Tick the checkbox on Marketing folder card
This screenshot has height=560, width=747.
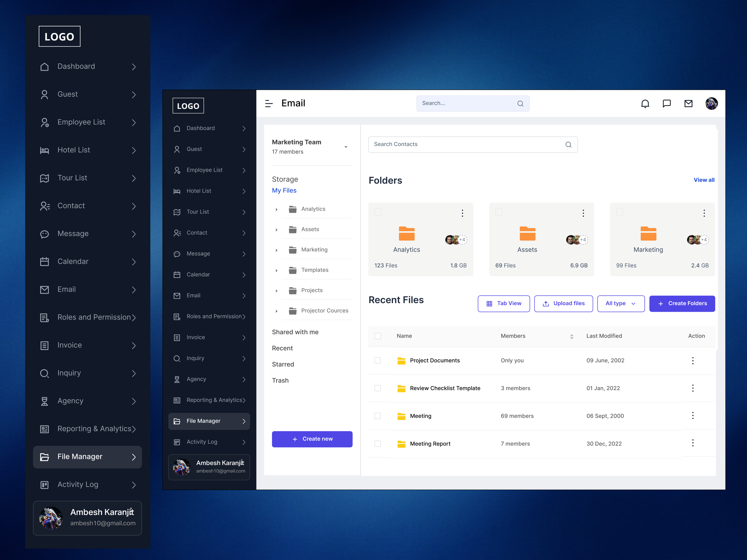click(620, 212)
